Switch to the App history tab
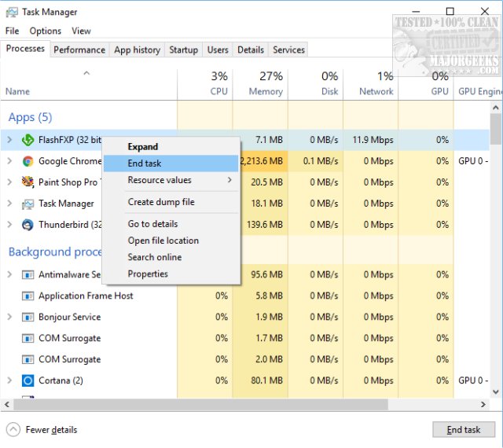Viewport: 503px width, 448px height. 137,50
